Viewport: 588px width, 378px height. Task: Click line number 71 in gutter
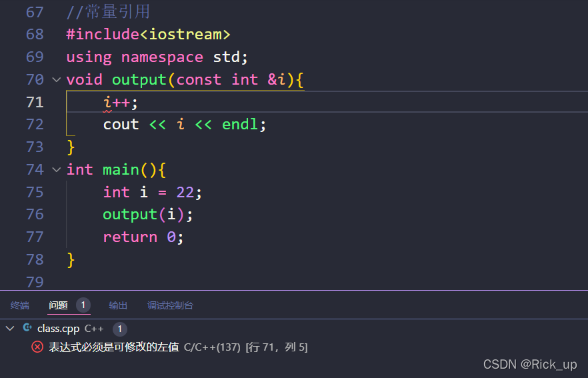coord(35,102)
